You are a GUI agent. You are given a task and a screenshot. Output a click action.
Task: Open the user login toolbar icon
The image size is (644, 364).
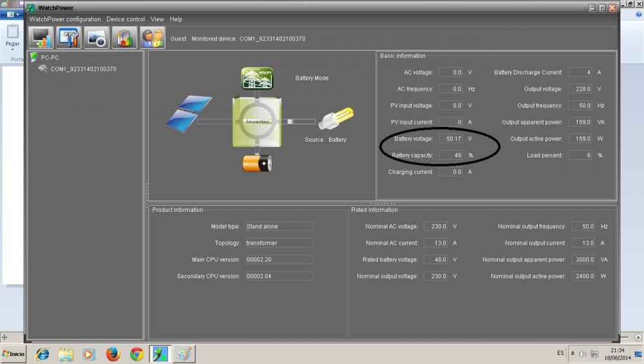pyautogui.click(x=153, y=38)
